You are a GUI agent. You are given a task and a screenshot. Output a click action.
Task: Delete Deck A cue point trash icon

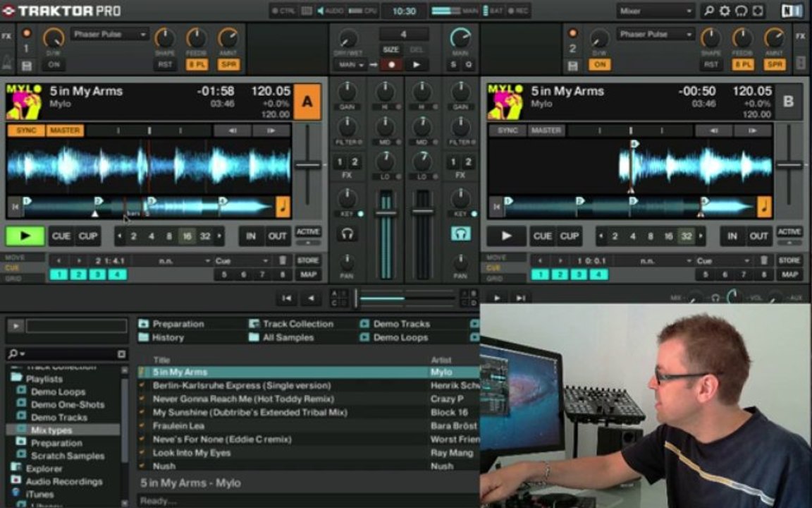(x=283, y=260)
